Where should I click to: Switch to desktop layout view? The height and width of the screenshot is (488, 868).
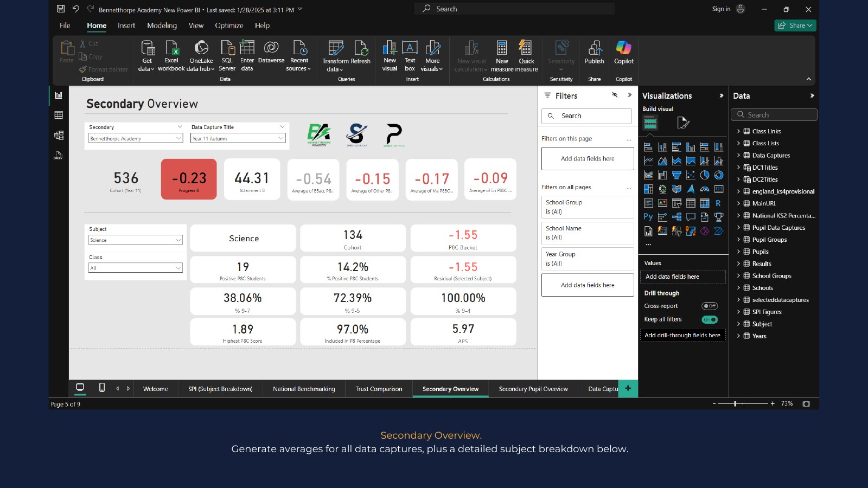(80, 388)
